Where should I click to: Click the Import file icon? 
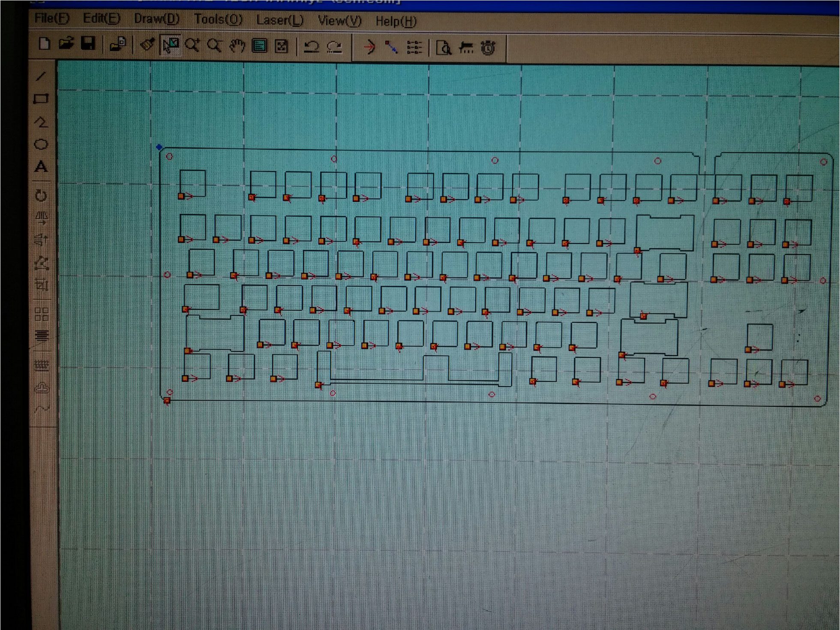117,44
